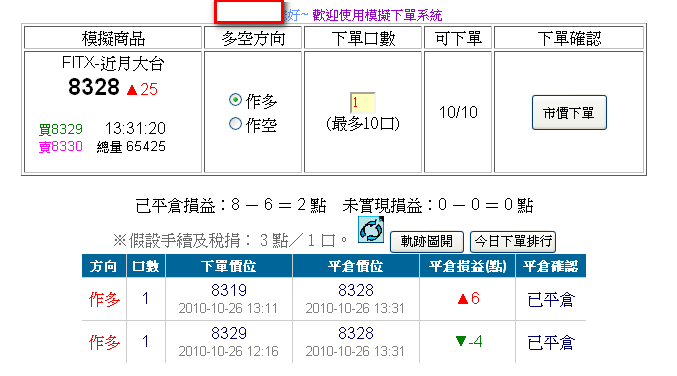Select the 作多 radio button
Screen dimensions: 677x376
[235, 100]
